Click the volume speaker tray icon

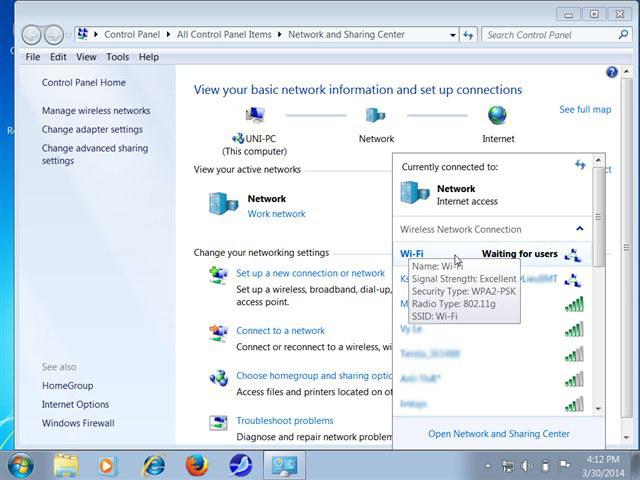pos(527,465)
